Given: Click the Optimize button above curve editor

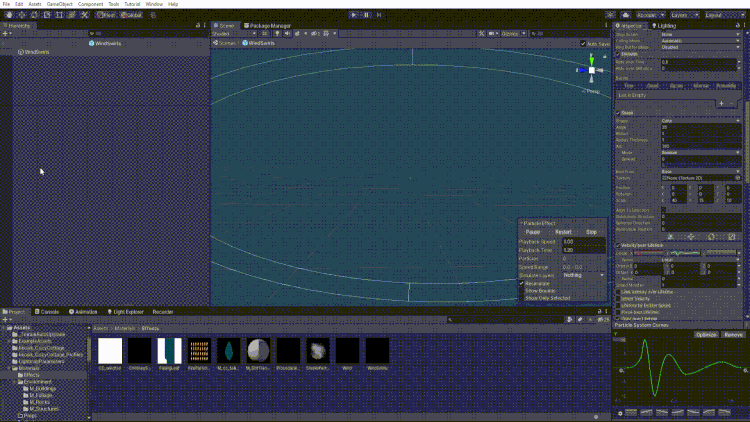Looking at the screenshot, I should point(706,335).
